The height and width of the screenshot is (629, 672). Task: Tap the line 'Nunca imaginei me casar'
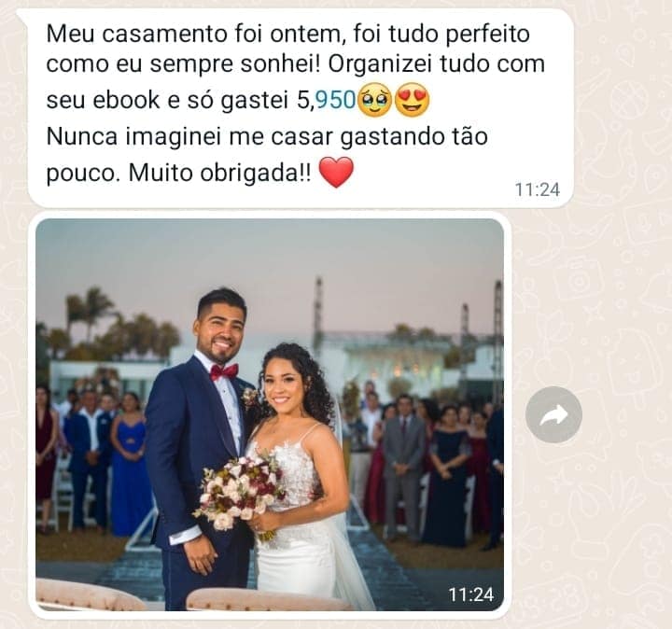pyautogui.click(x=189, y=137)
